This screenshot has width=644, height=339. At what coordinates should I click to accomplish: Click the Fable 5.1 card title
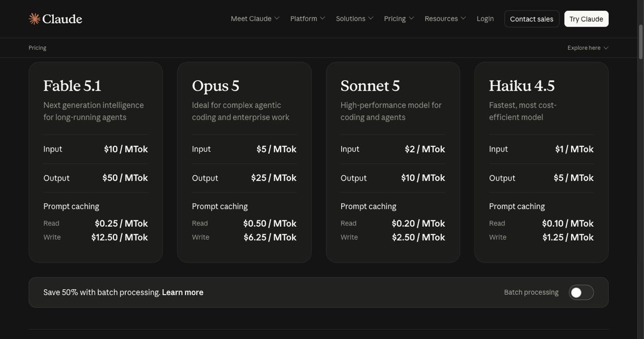(72, 86)
